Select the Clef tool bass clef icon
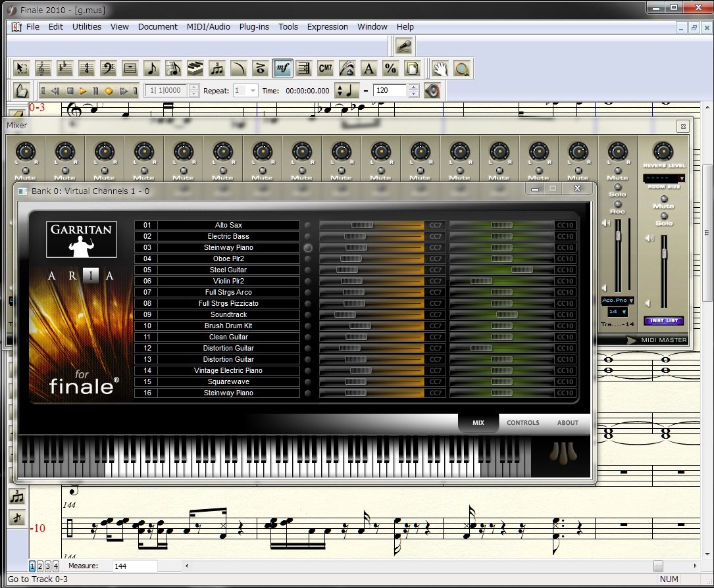The image size is (714, 588). pos(108,68)
